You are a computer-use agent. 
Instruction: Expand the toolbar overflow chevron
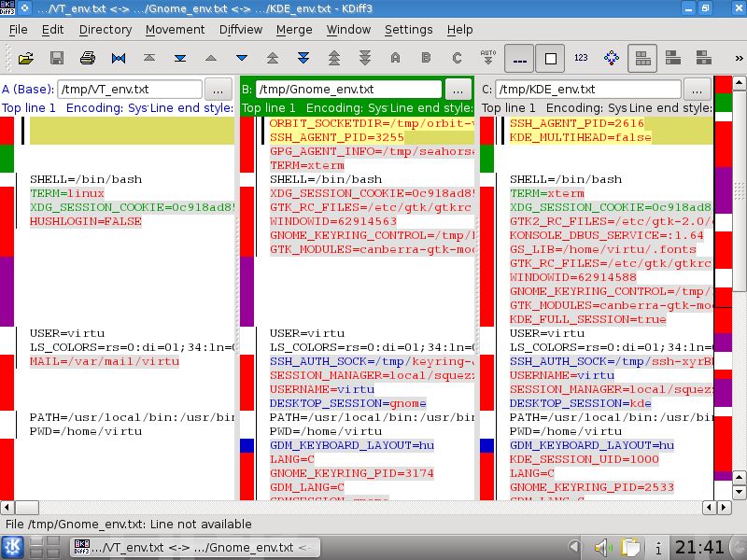(739, 59)
